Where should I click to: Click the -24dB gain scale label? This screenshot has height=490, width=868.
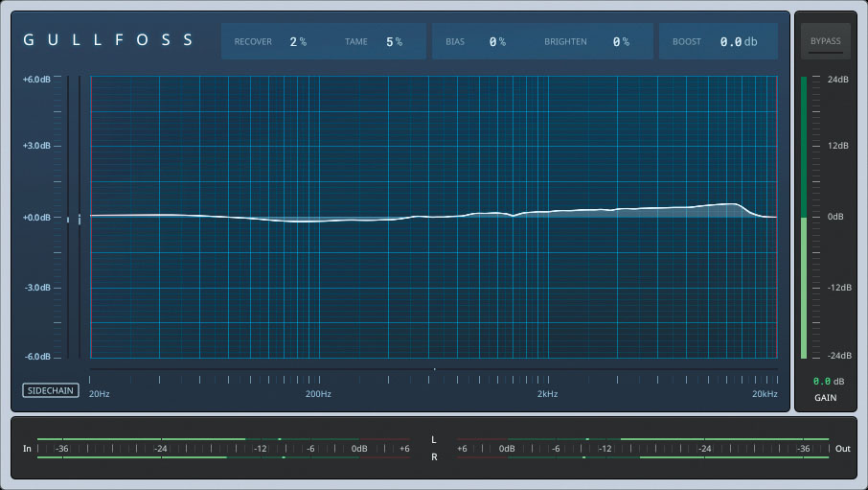839,356
